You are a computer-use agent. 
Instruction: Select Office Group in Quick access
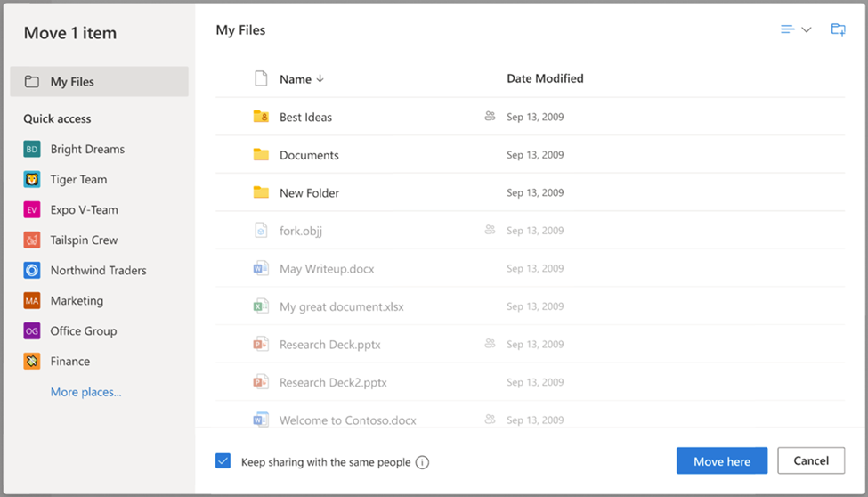tap(84, 331)
